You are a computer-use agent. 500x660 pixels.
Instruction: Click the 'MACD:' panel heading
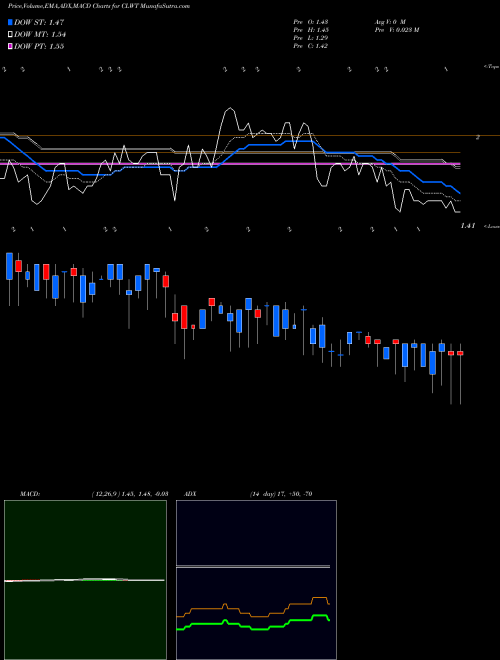[x=30, y=494]
